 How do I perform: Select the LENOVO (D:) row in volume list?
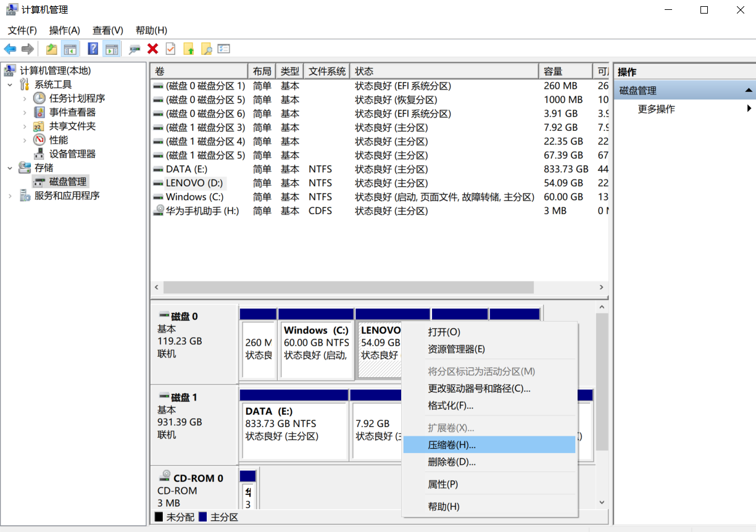click(380, 183)
